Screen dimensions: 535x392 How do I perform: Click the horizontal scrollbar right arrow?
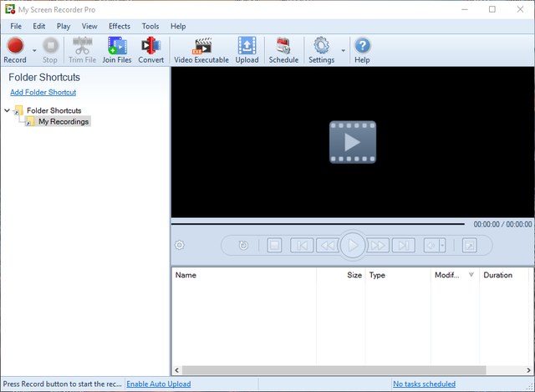[528, 370]
